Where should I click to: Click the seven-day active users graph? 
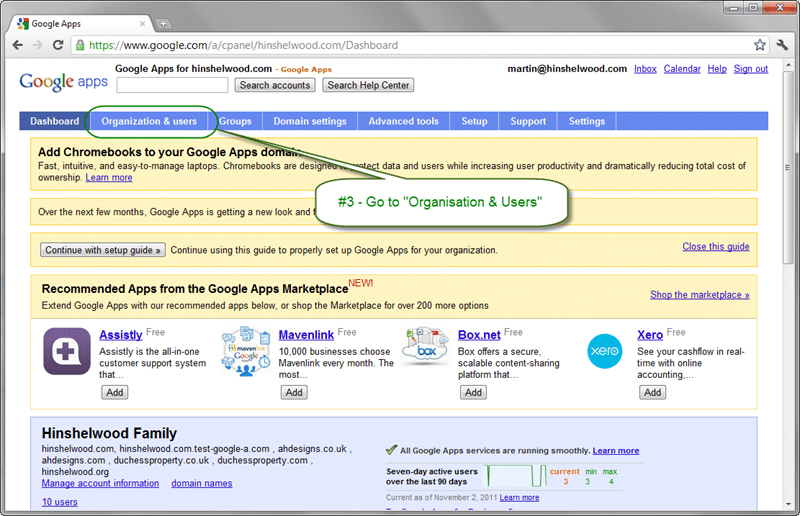tap(515, 476)
